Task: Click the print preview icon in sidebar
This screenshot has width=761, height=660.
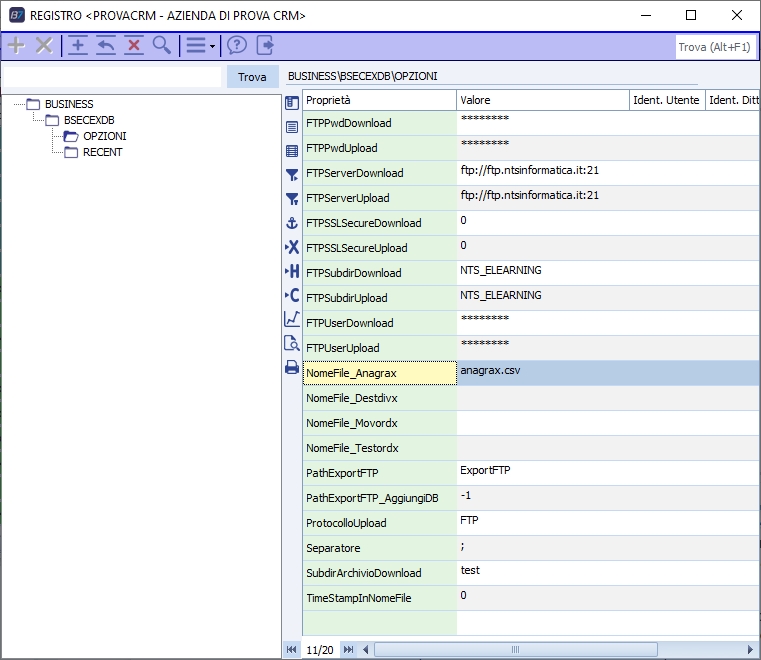Action: tap(292, 343)
